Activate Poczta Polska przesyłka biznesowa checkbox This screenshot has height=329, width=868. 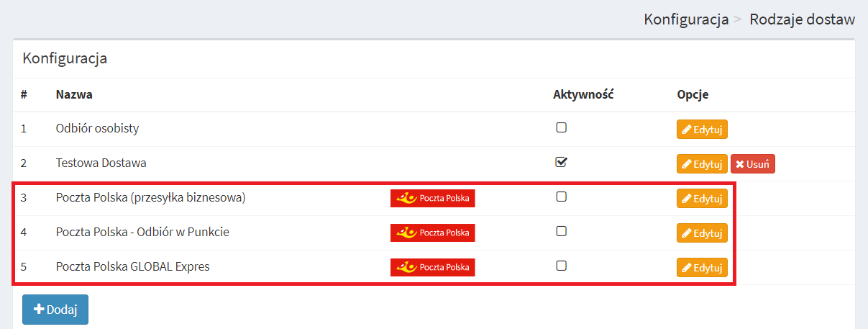click(x=562, y=197)
